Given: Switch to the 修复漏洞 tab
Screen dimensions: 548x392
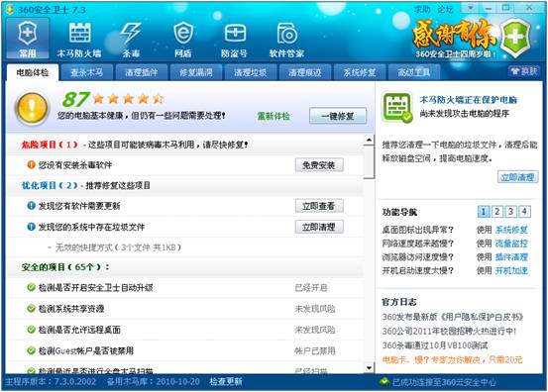Looking at the screenshot, I should pos(196,72).
